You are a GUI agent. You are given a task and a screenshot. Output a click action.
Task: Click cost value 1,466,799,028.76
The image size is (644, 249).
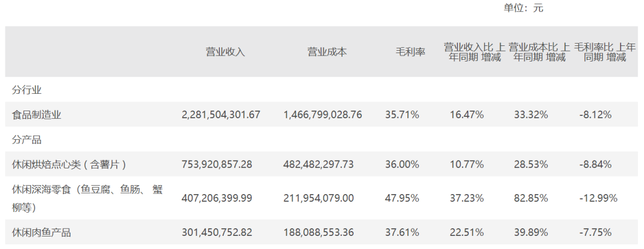click(323, 115)
